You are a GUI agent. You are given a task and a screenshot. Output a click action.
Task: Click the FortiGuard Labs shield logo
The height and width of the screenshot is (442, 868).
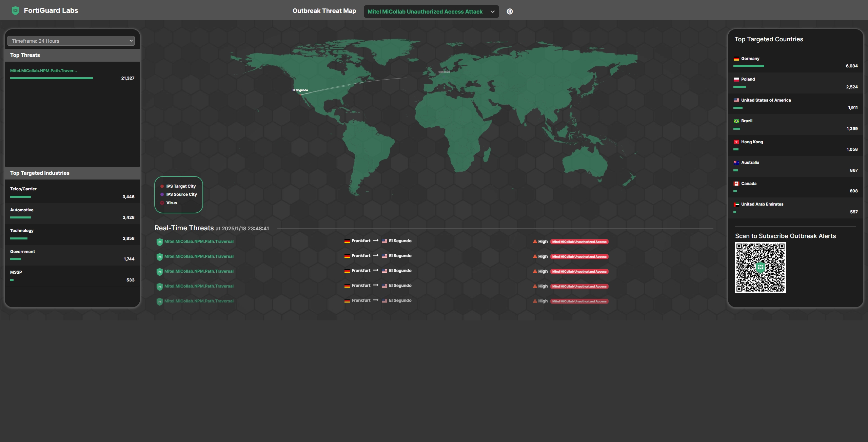[15, 11]
